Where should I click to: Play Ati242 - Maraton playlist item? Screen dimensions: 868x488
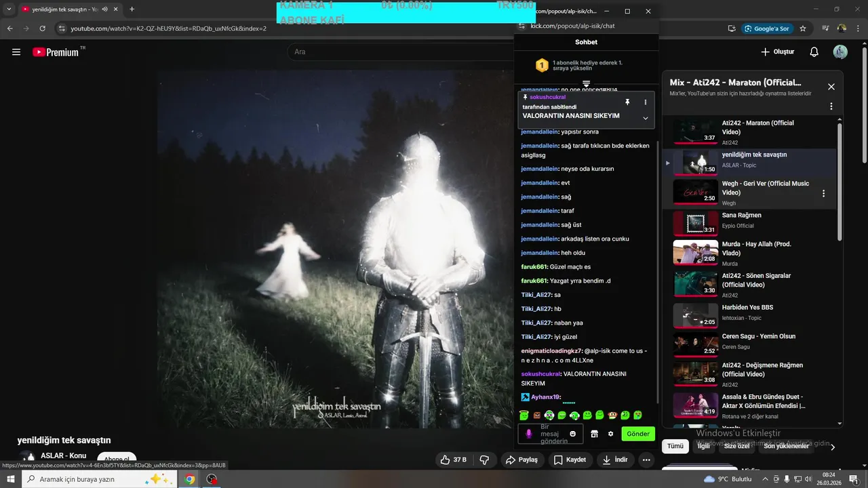click(749, 133)
